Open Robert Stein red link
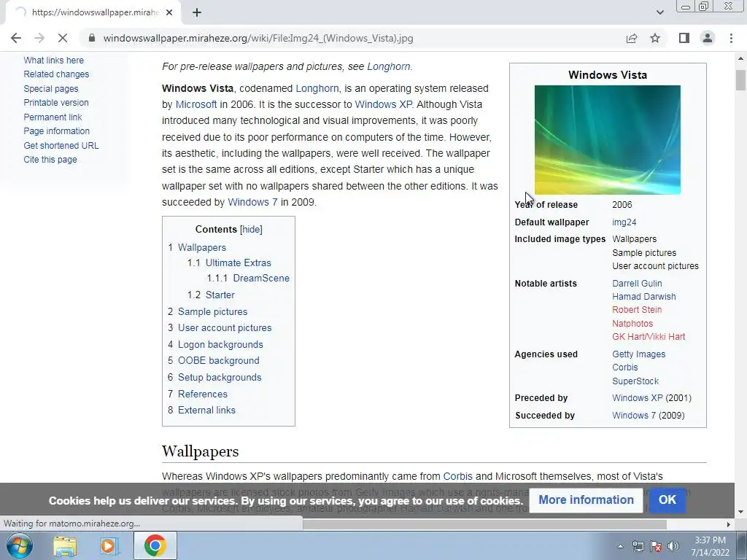This screenshot has height=560, width=747. click(x=637, y=310)
